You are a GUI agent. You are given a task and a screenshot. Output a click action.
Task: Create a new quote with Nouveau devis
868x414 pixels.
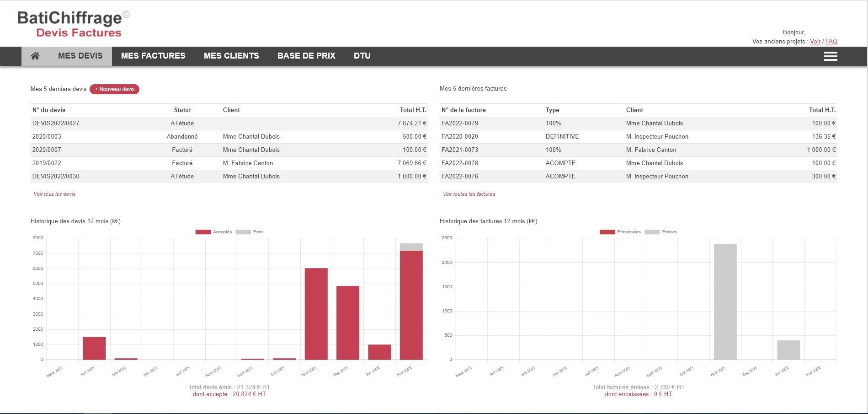click(x=114, y=89)
